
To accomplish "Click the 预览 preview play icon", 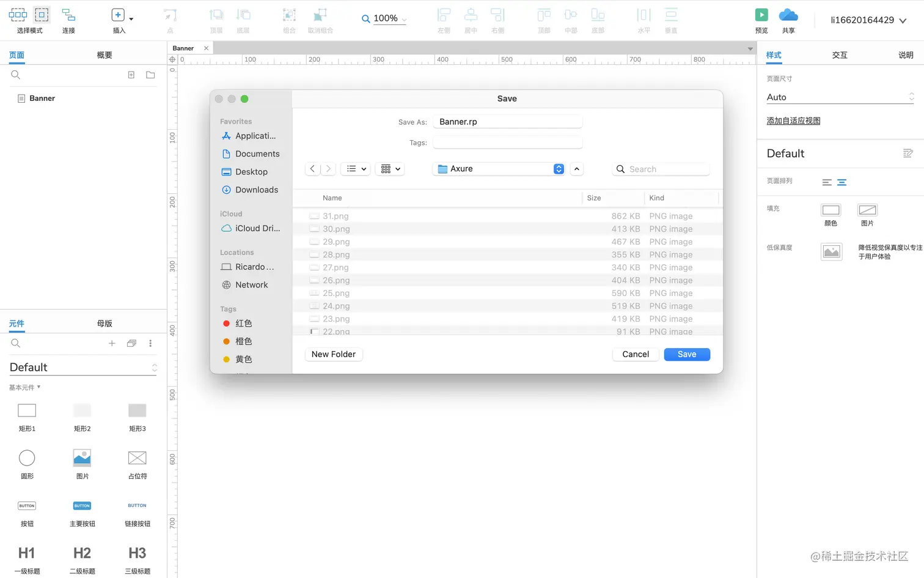I will [x=761, y=15].
